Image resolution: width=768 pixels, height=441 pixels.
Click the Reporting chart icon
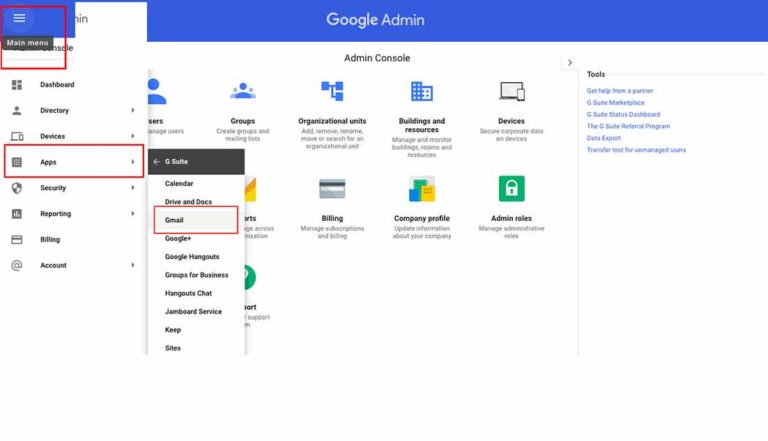pyautogui.click(x=17, y=214)
